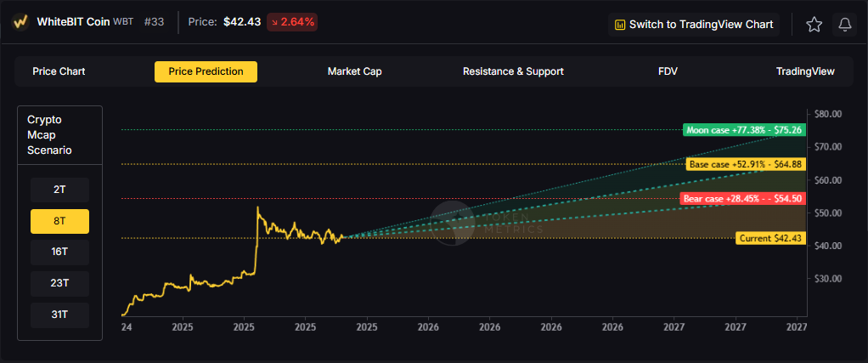Click the Moon case +77.38% label
Image resolution: width=868 pixels, height=363 pixels.
click(744, 130)
